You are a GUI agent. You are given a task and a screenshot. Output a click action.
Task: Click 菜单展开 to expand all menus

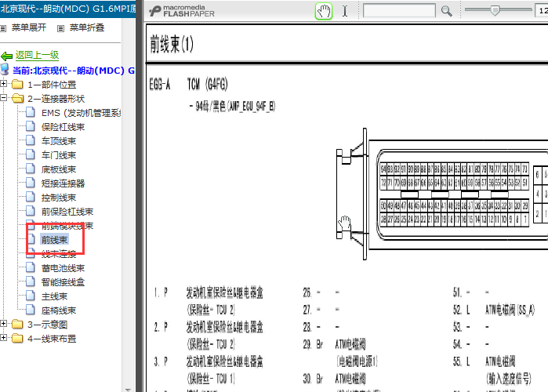point(29,27)
